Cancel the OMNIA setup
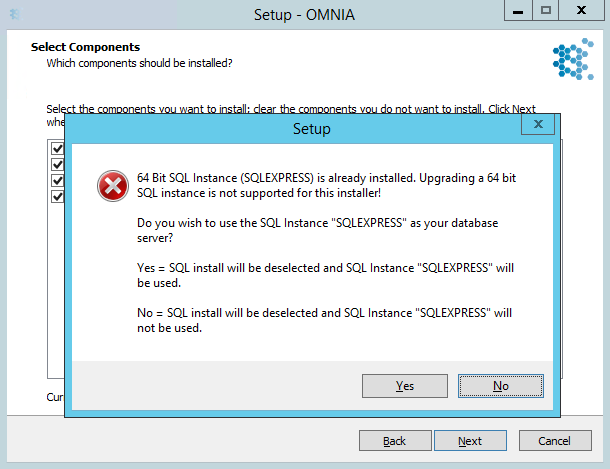The image size is (610, 469). coord(555,441)
